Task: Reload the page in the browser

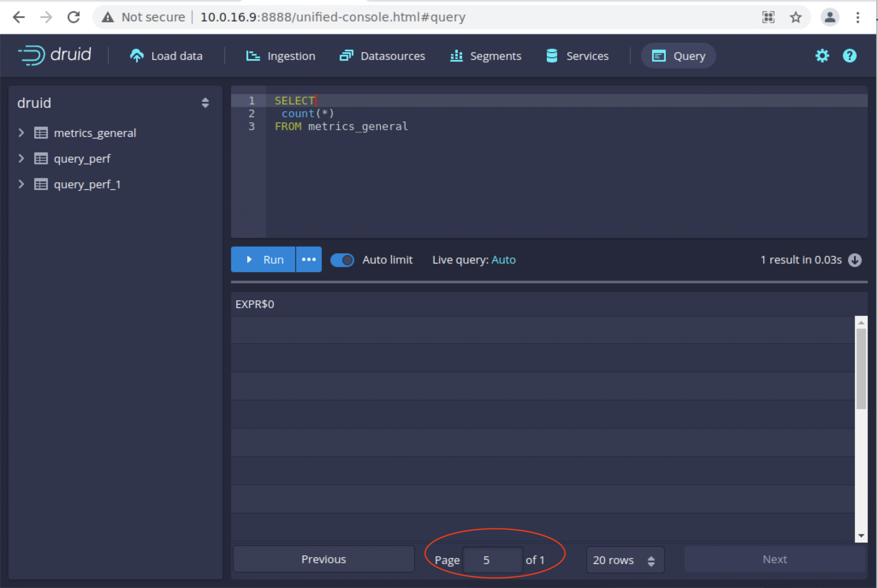Action: (74, 17)
